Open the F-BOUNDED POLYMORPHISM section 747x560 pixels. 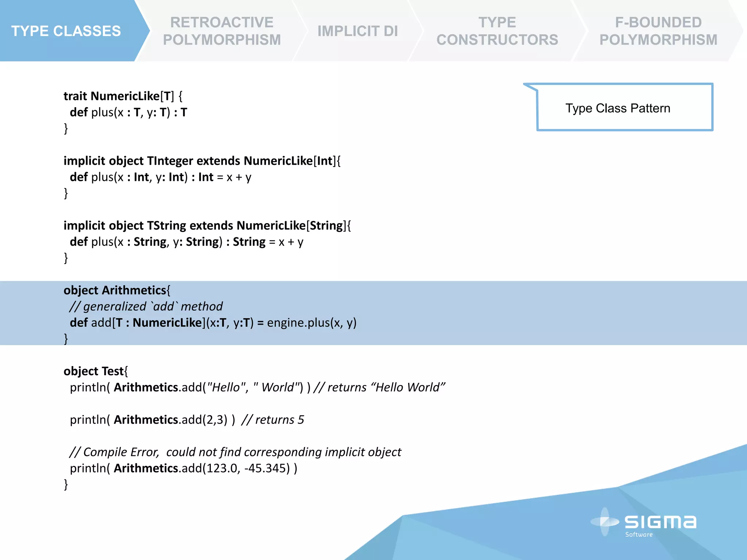658,31
